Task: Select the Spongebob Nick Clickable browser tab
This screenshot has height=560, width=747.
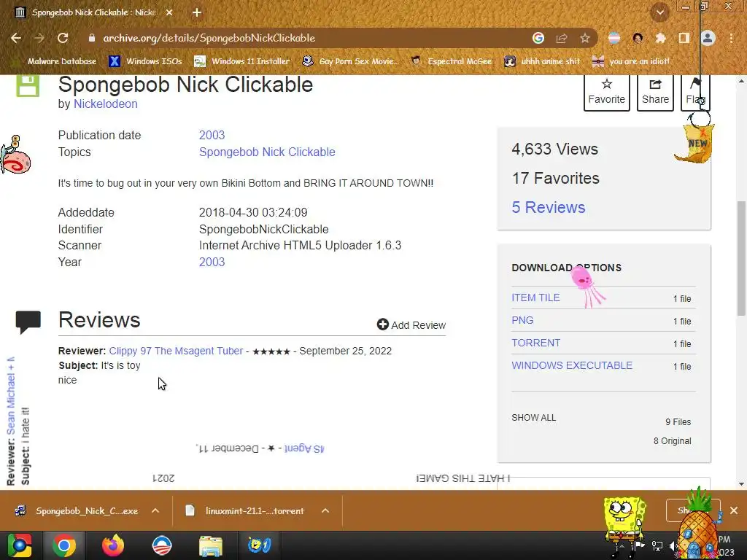Action: click(93, 12)
